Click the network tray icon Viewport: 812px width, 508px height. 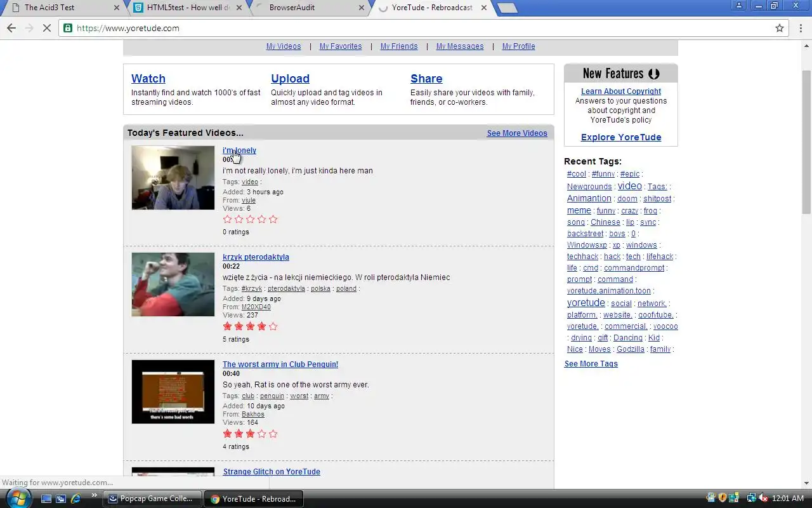tap(752, 498)
